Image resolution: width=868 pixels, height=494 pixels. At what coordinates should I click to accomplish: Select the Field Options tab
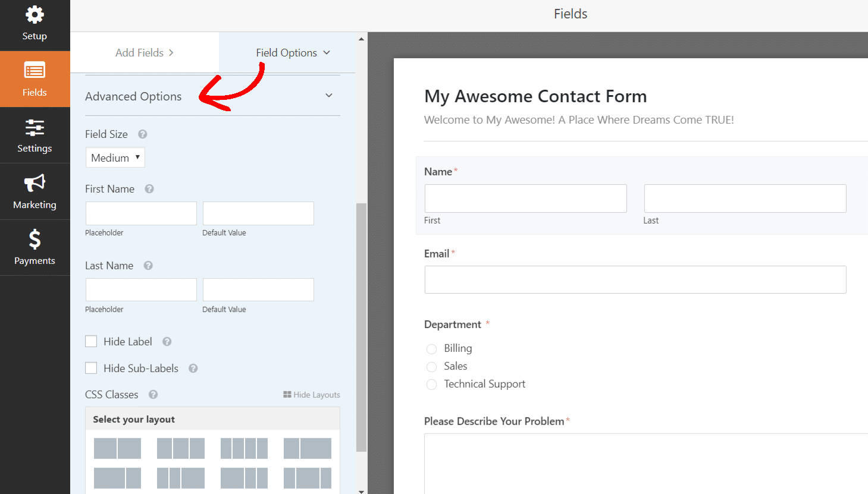[286, 52]
